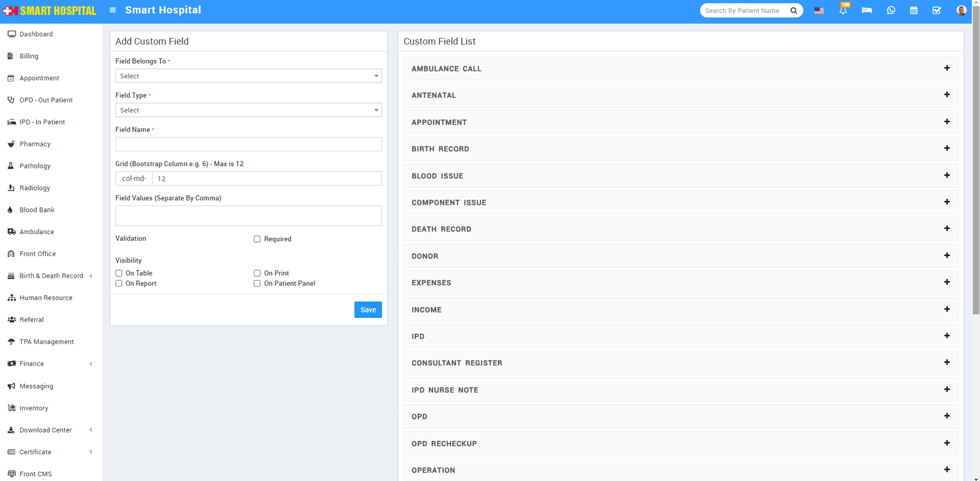The width and height of the screenshot is (980, 481).
Task: Toggle the hamburger sidebar menu icon
Action: click(113, 10)
